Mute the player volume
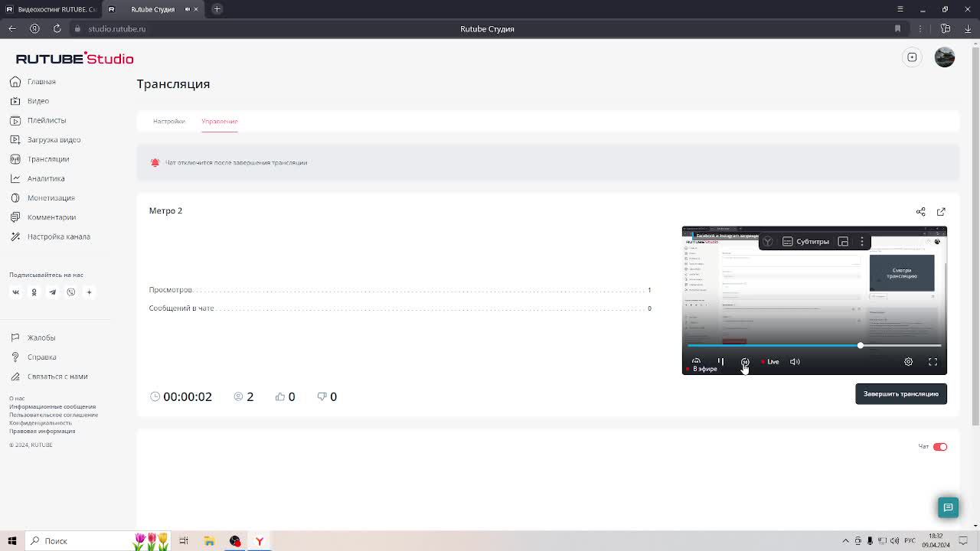This screenshot has width=980, height=551. tap(795, 361)
